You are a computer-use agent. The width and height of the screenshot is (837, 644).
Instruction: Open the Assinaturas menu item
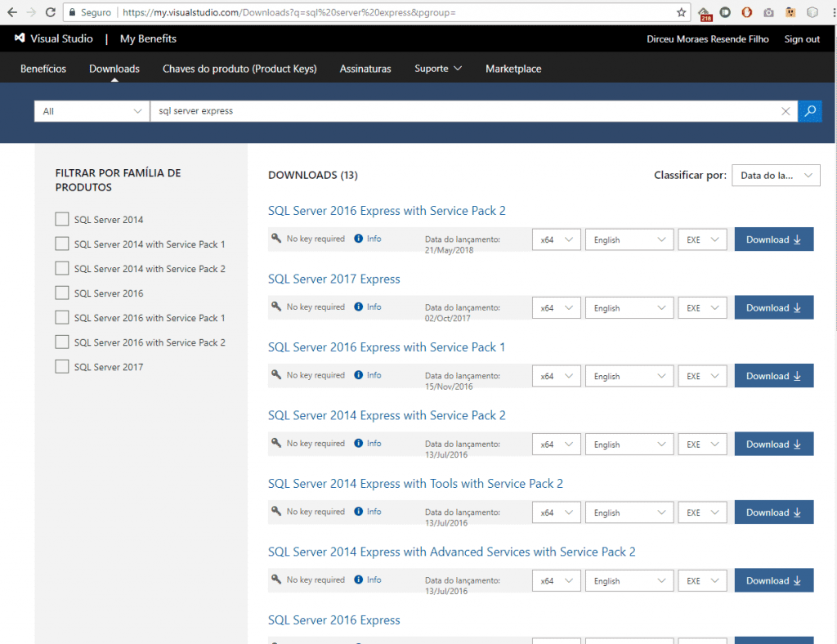click(x=365, y=69)
